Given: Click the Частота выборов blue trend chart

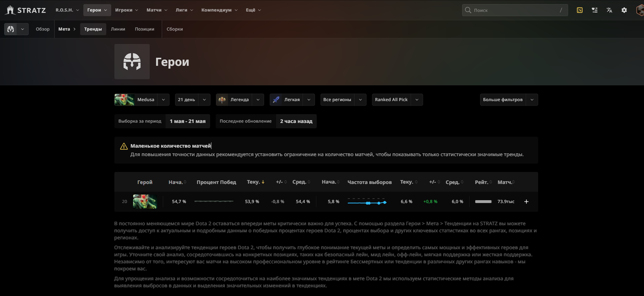Looking at the screenshot, I should click(367, 202).
